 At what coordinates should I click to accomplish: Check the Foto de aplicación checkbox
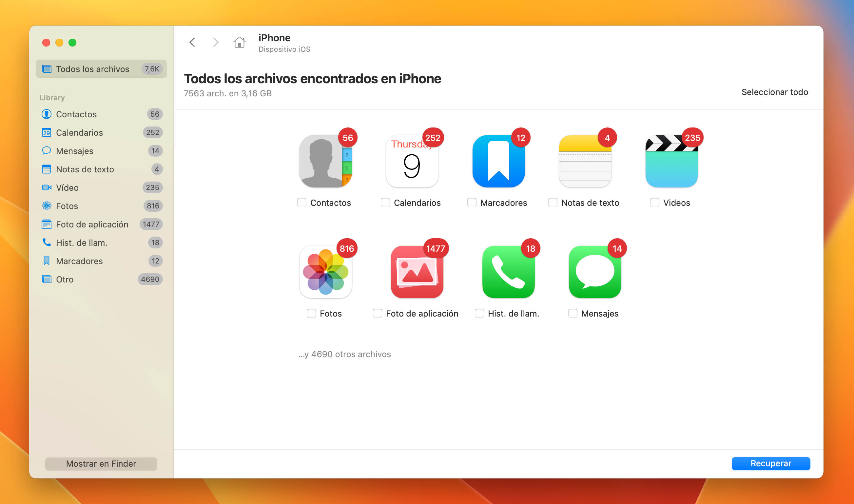click(377, 314)
